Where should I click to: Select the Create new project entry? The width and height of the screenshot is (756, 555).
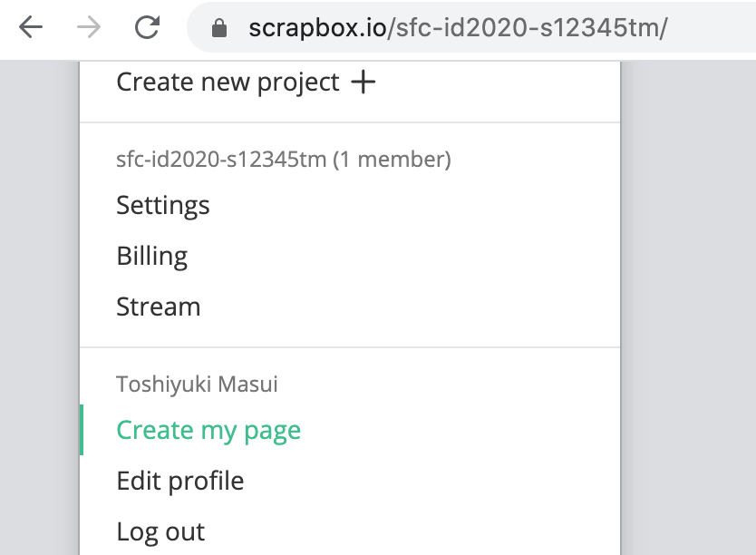[x=228, y=83]
